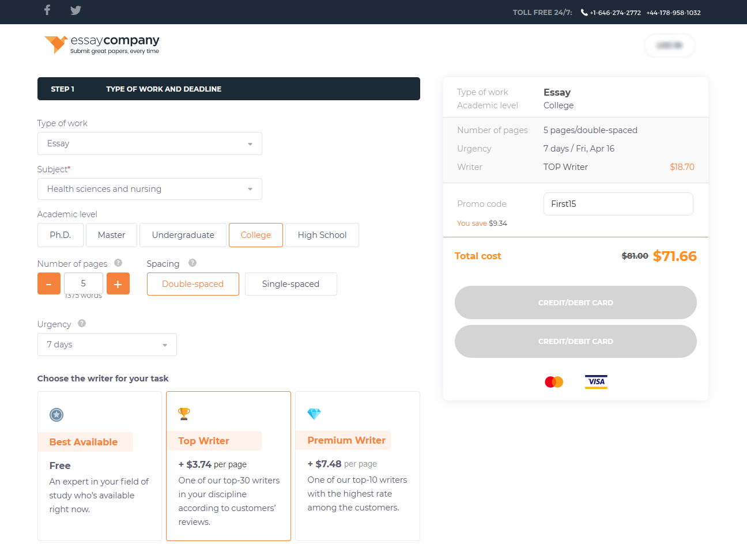Increase number of pages with plus button
Image resolution: width=747 pixels, height=560 pixels.
click(x=118, y=283)
